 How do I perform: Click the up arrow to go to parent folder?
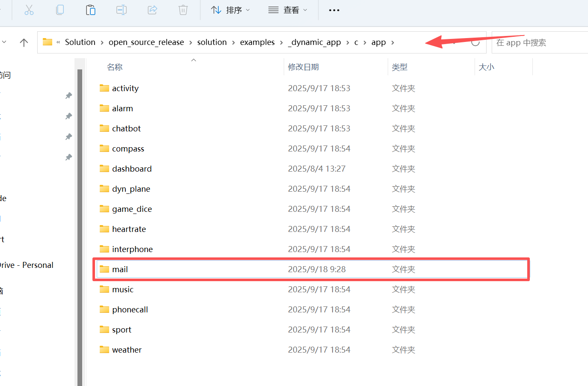pos(24,42)
